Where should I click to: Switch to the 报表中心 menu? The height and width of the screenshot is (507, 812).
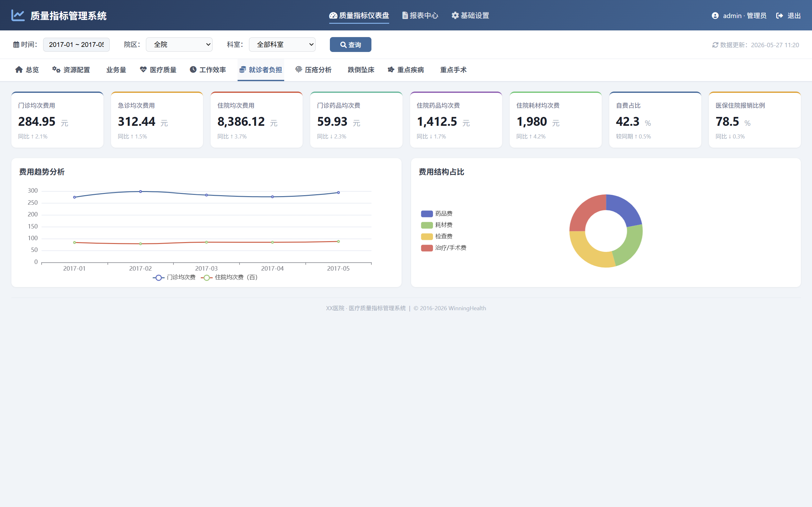point(420,16)
